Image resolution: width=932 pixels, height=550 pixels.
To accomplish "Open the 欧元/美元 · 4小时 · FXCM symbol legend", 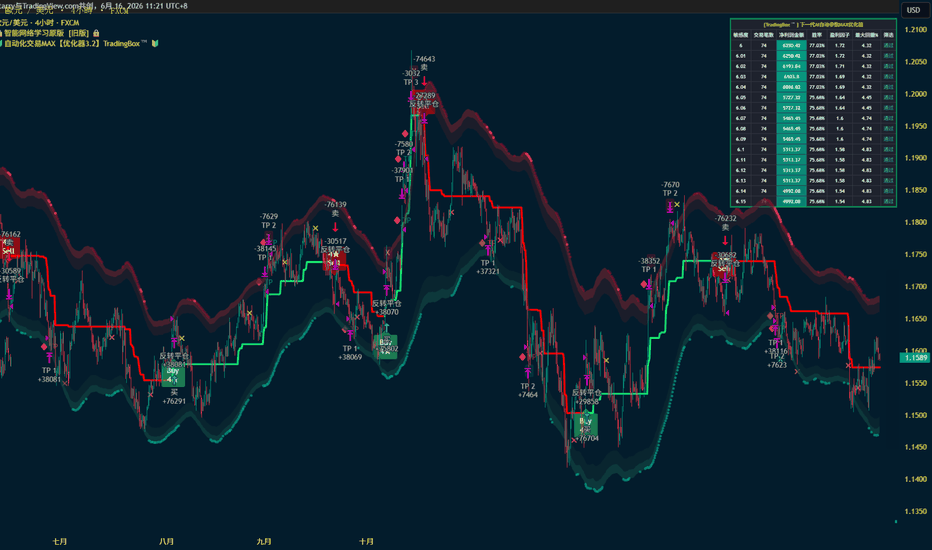I will pyautogui.click(x=39, y=23).
